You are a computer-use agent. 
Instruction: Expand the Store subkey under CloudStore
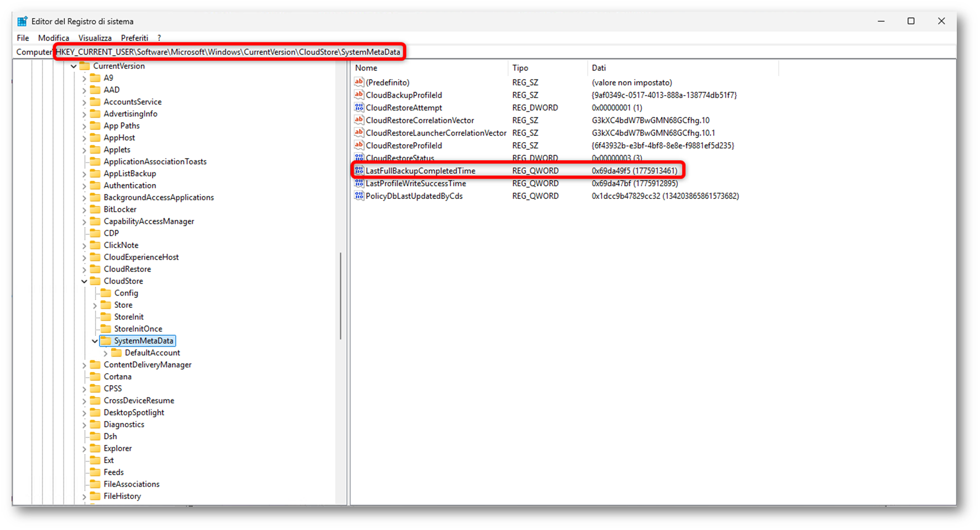[x=95, y=306]
